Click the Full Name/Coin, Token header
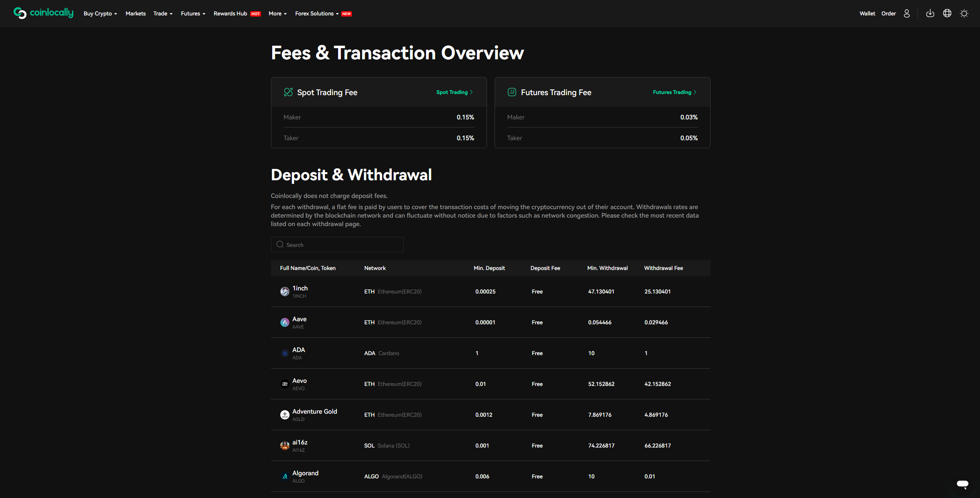The image size is (980, 498). tap(308, 268)
